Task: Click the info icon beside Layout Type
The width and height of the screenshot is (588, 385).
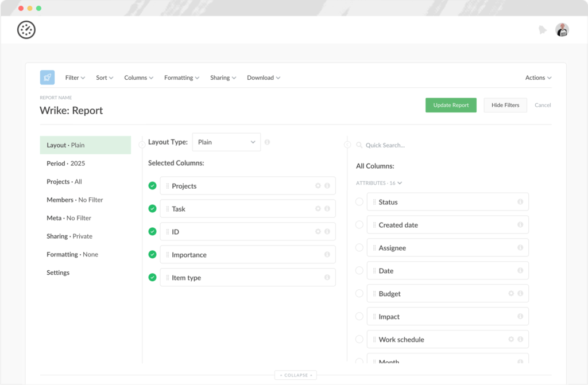Action: click(x=267, y=142)
